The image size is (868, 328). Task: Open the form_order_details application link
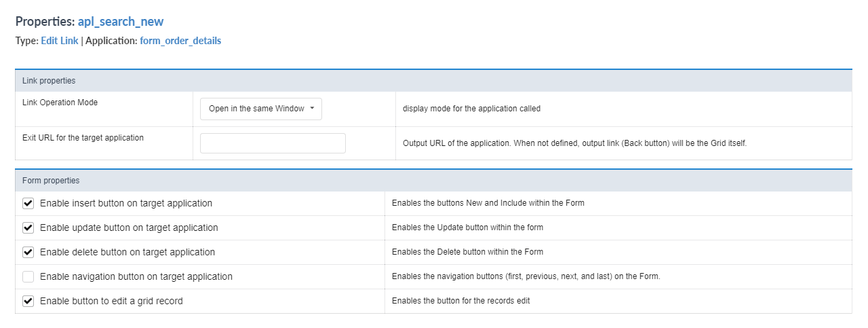[180, 41]
